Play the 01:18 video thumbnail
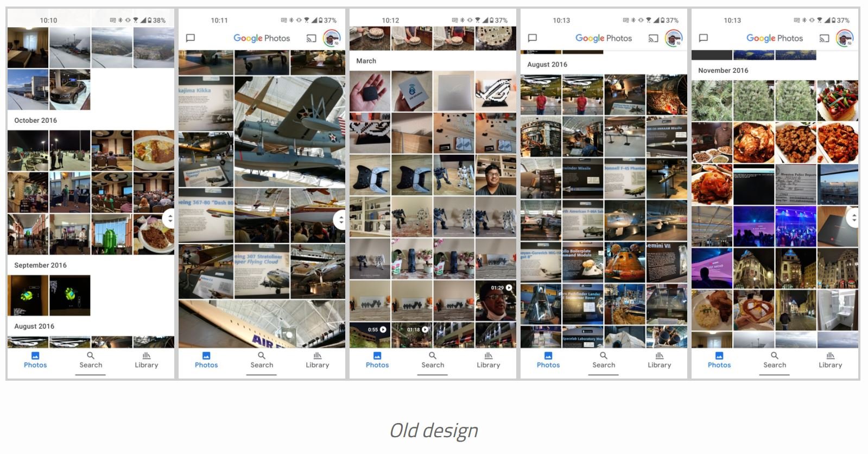The height and width of the screenshot is (454, 868). tap(412, 335)
